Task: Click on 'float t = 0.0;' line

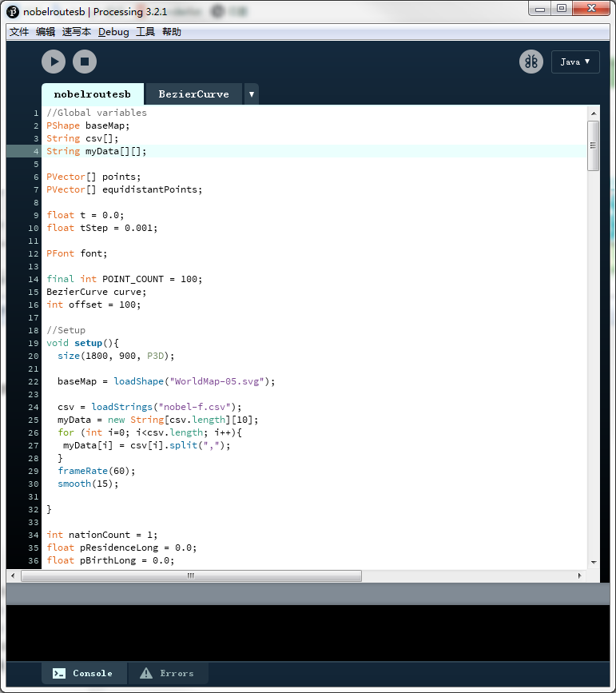Action: click(x=85, y=215)
